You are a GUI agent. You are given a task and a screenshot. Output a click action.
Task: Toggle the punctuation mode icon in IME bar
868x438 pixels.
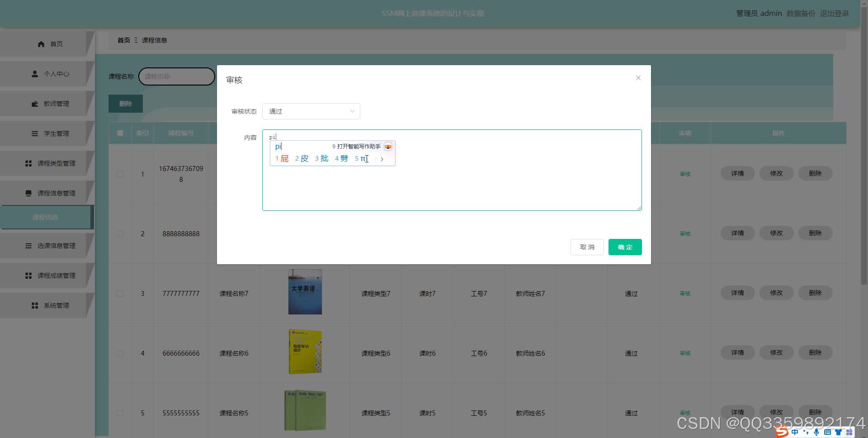(x=806, y=432)
